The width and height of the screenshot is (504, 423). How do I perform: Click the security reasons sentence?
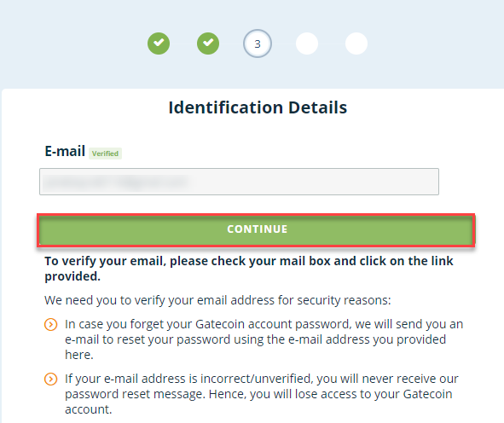click(x=217, y=300)
